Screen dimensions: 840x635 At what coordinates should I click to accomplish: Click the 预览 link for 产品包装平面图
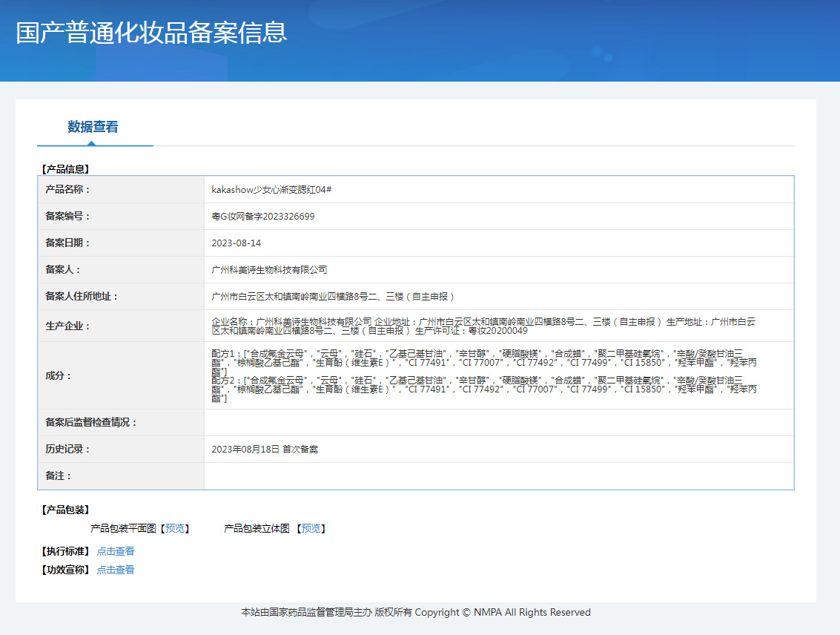pos(175,528)
